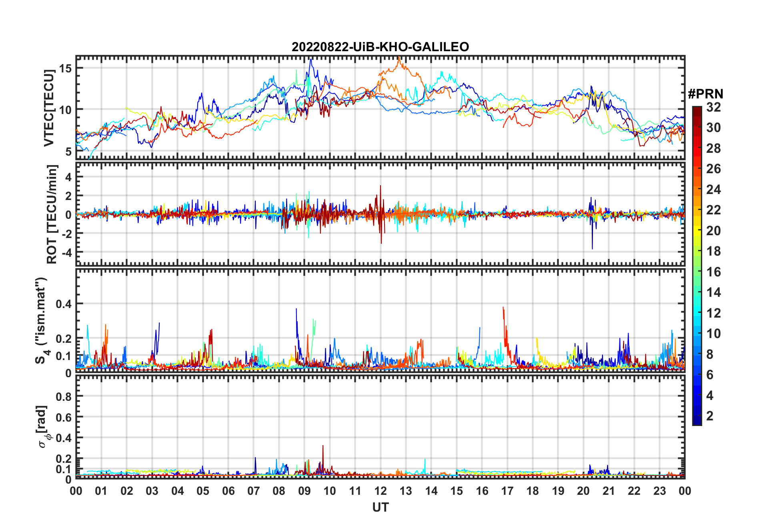Click colorbar tick label 28
This screenshot has width=761, height=532.
coord(713,148)
